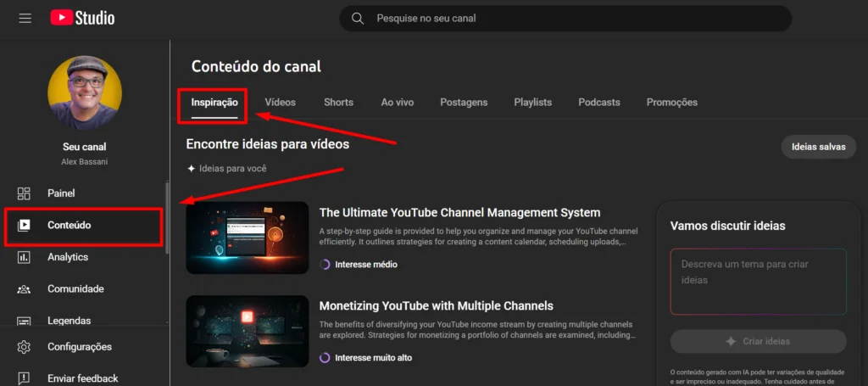Switch to the Vídeos tab
Viewport: 868px width, 386px height.
coord(280,103)
